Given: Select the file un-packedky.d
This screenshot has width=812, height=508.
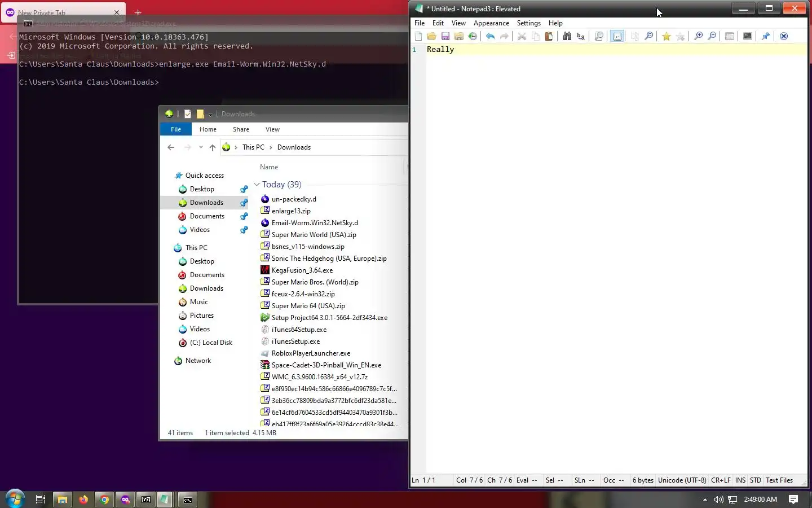Looking at the screenshot, I should point(294,199).
